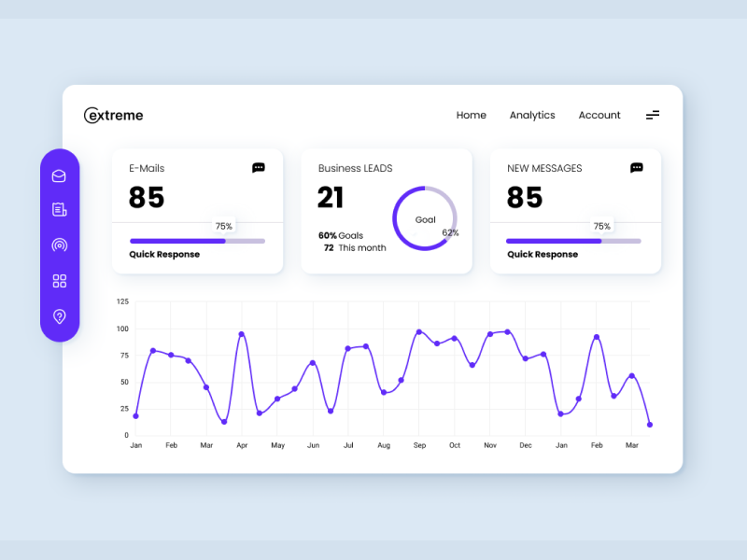Click the 62% label on the goal ring

(x=450, y=232)
